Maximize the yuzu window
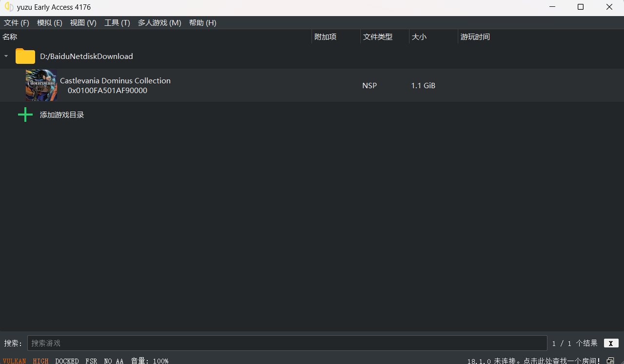This screenshot has width=624, height=364. click(581, 7)
